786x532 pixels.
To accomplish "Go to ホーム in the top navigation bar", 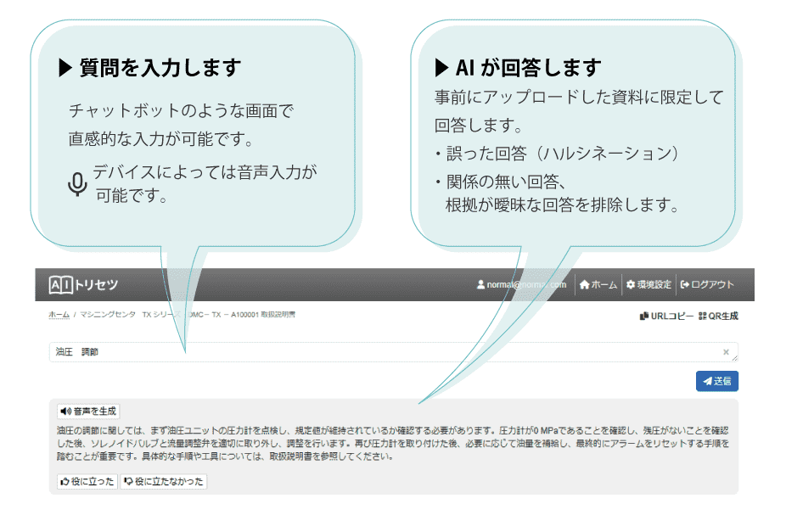I will click(x=598, y=285).
